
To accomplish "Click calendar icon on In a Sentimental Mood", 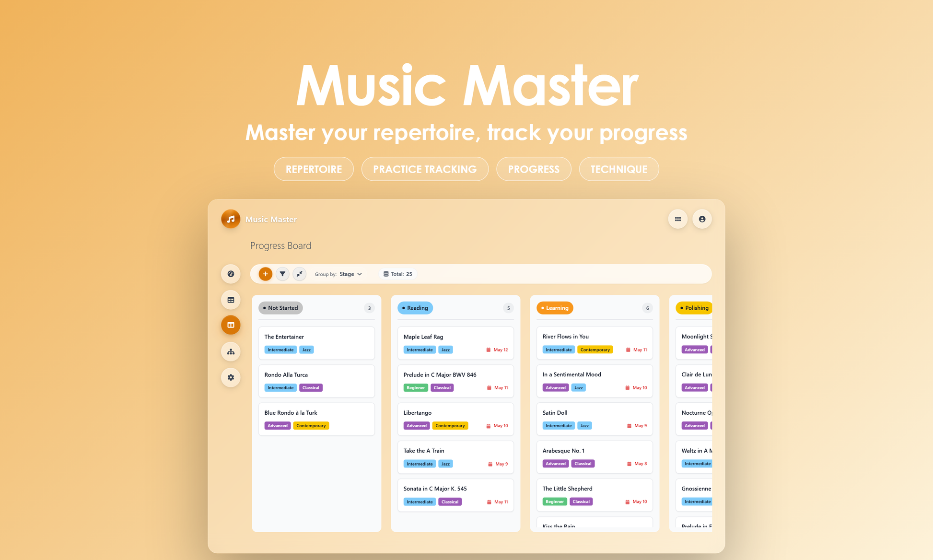I will tap(627, 388).
